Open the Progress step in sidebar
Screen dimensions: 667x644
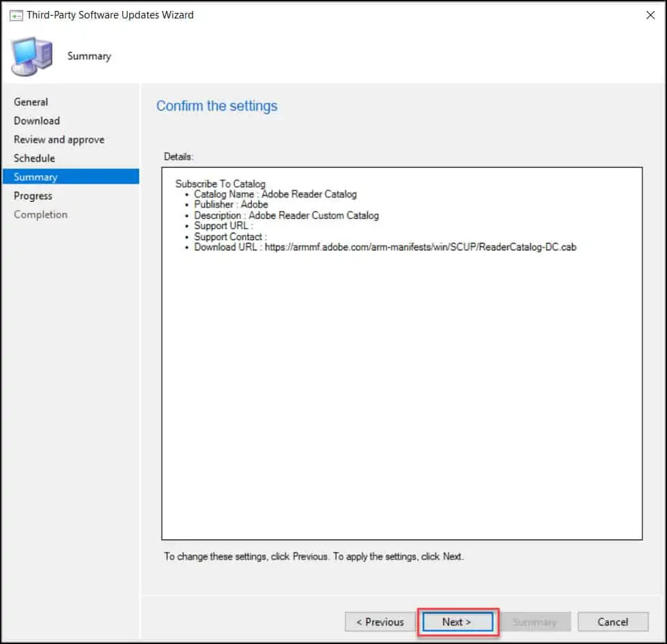coord(33,196)
